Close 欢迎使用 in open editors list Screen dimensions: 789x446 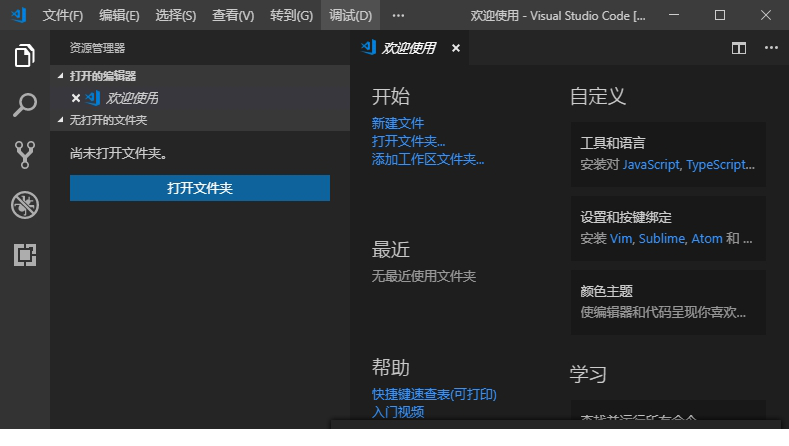76,98
